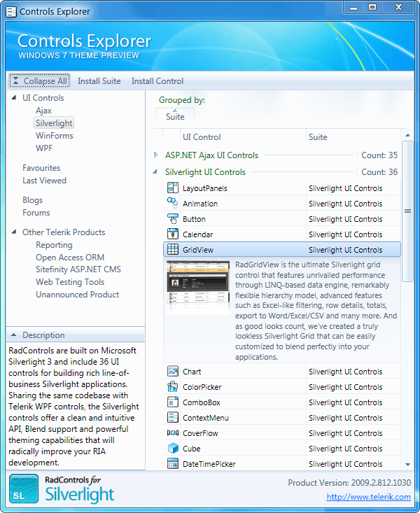Click the grid vertical scrollbar thumb
This screenshot has width=420, height=513.
(x=407, y=211)
